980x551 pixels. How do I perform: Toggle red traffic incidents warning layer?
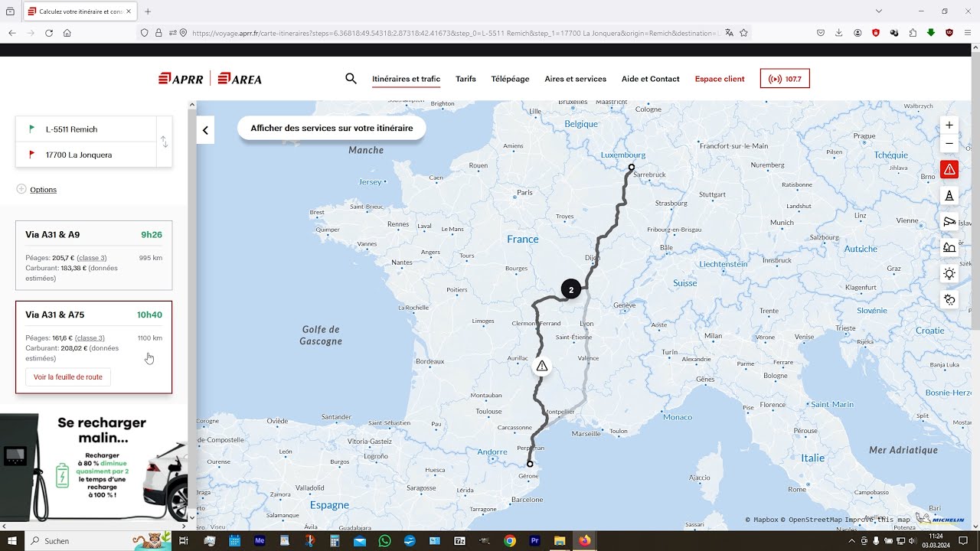[x=949, y=169]
